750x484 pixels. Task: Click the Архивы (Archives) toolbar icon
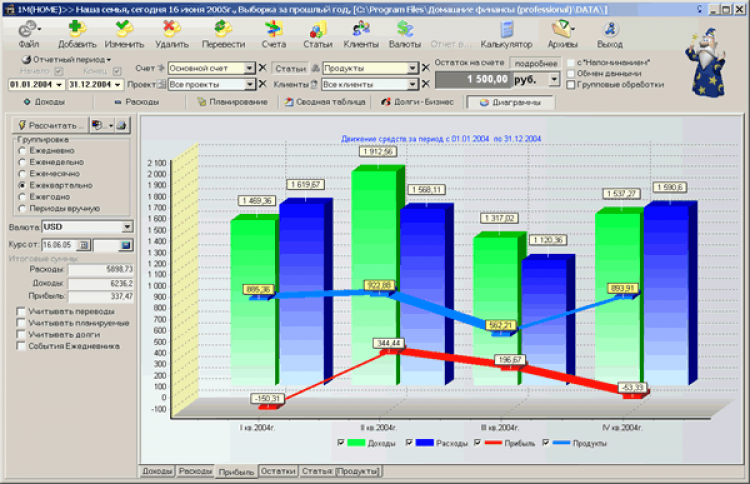pyautogui.click(x=563, y=33)
